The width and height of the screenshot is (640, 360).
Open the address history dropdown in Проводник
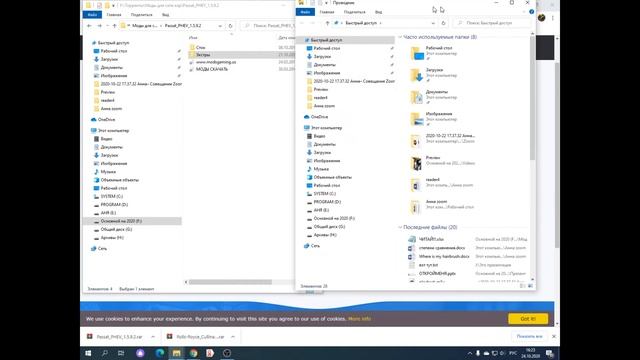pyautogui.click(x=433, y=23)
